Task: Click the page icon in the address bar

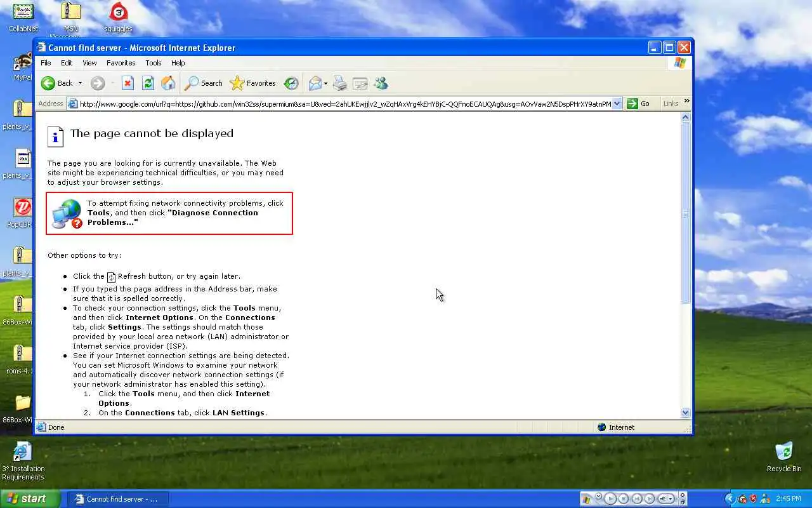Action: [73, 104]
